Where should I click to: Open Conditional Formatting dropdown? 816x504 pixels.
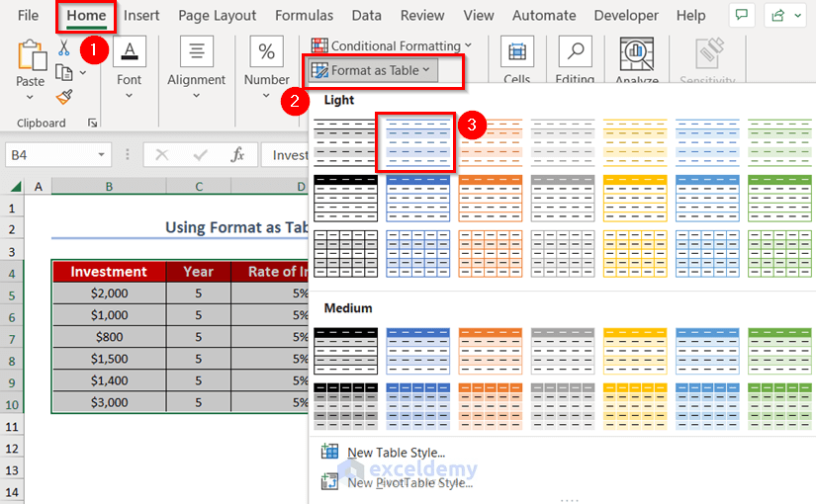pos(392,45)
